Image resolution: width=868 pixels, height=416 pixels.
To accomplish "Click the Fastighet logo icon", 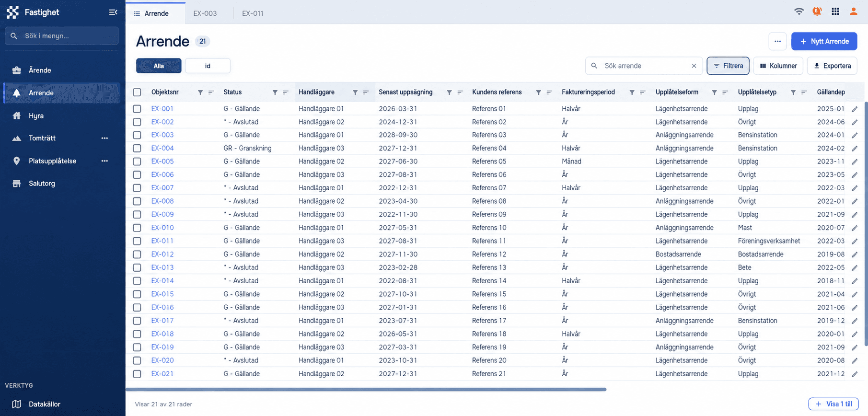I will (x=13, y=12).
